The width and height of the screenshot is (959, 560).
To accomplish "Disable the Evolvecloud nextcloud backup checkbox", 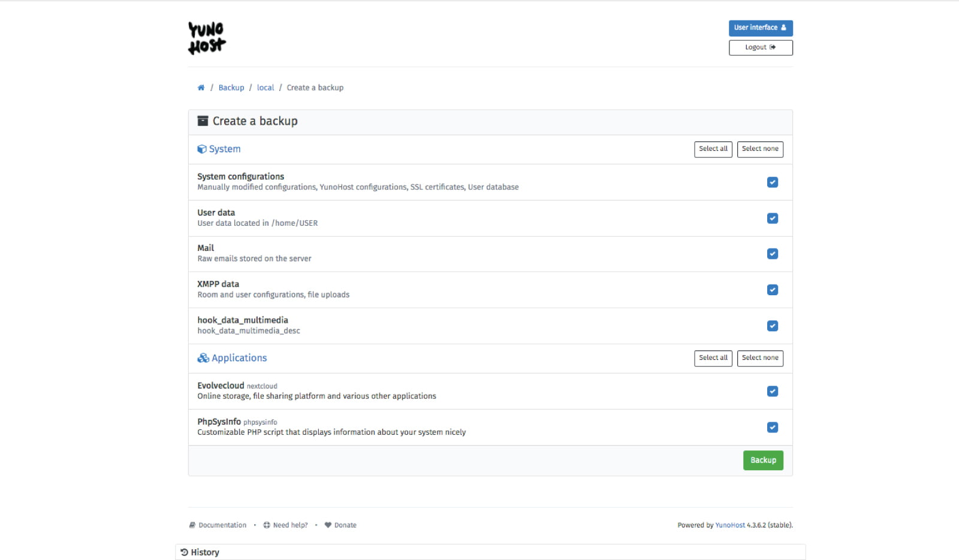I will tap(773, 391).
